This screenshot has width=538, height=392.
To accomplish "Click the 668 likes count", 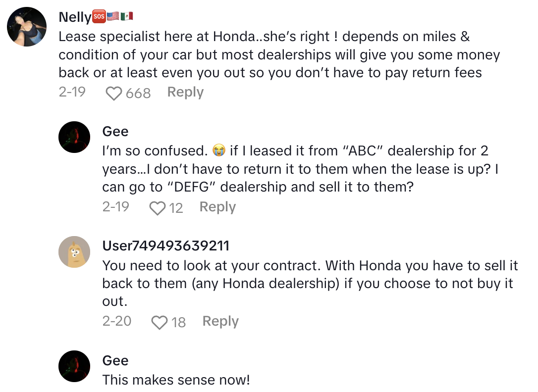I will [x=138, y=93].
